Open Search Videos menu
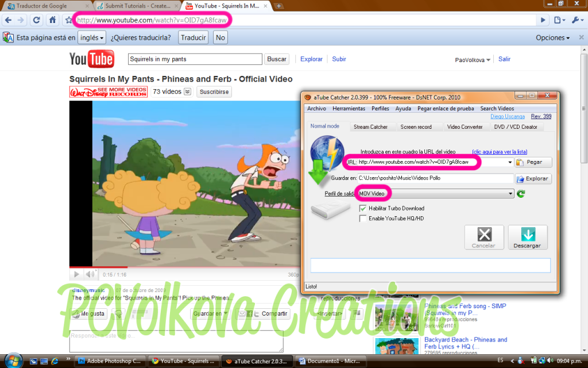The width and height of the screenshot is (588, 368). click(x=497, y=109)
